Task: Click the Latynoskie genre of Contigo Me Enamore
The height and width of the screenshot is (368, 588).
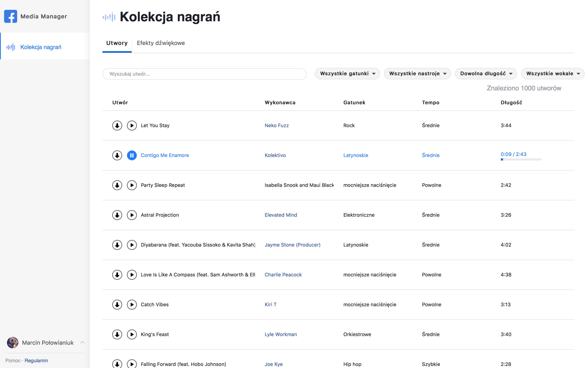Action: click(x=355, y=155)
